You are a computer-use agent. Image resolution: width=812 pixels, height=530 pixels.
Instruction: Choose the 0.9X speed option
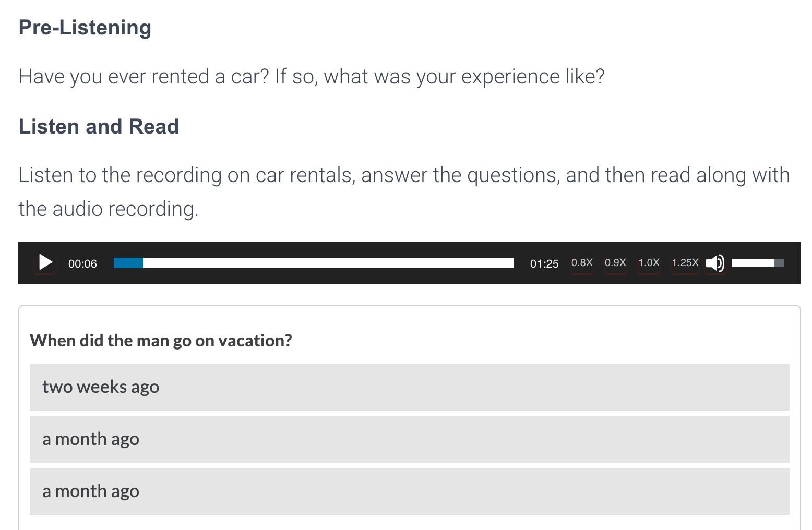615,263
